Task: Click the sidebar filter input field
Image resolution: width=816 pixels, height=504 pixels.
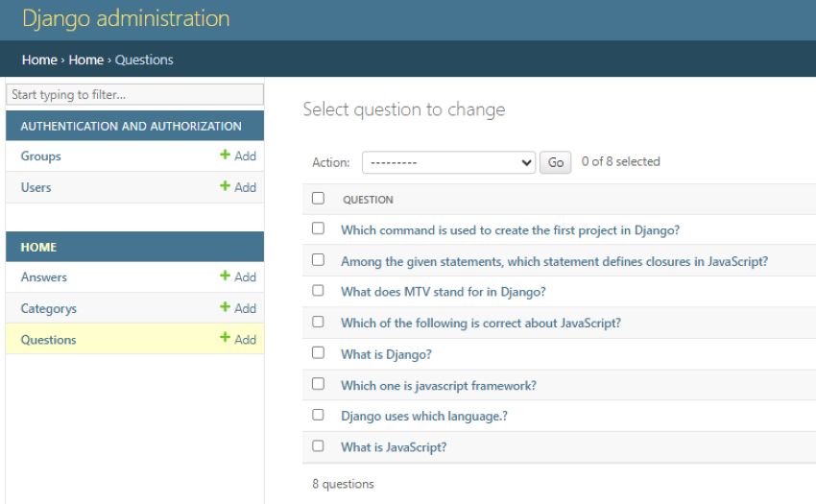Action: click(x=134, y=95)
